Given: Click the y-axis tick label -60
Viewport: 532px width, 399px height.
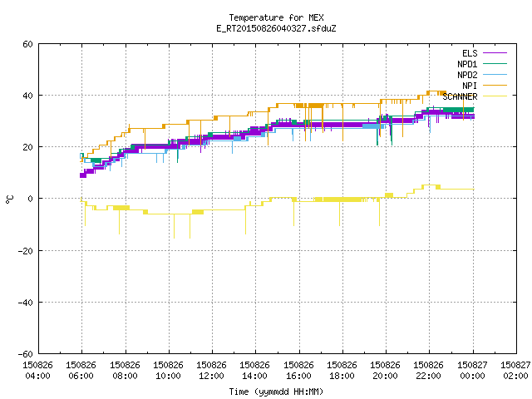Looking at the screenshot, I should pyautogui.click(x=26, y=354).
